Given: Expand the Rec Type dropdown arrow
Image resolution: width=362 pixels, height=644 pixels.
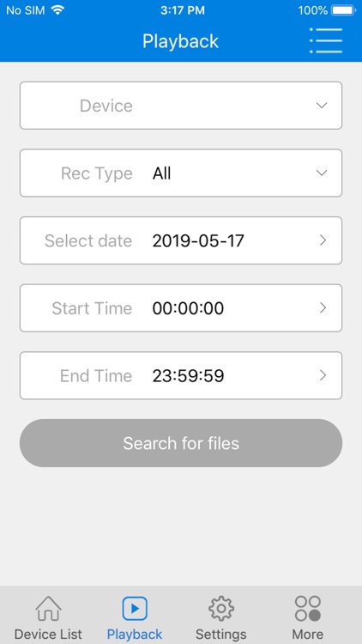Looking at the screenshot, I should tap(323, 173).
